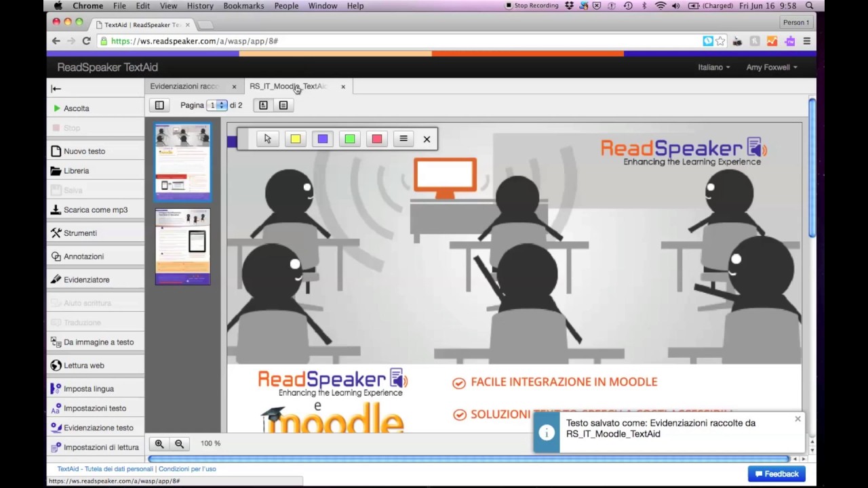868x488 pixels.
Task: Open Impostazioni testo
Action: [x=95, y=408]
